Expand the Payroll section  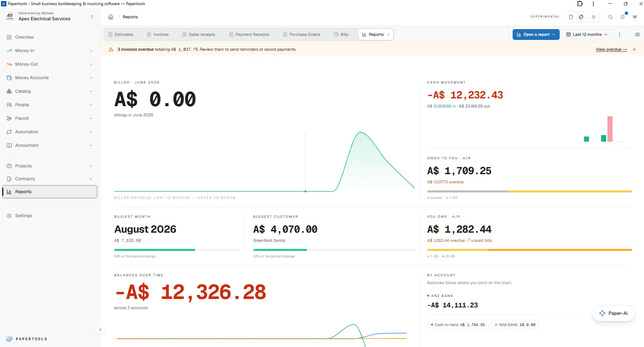[49, 118]
